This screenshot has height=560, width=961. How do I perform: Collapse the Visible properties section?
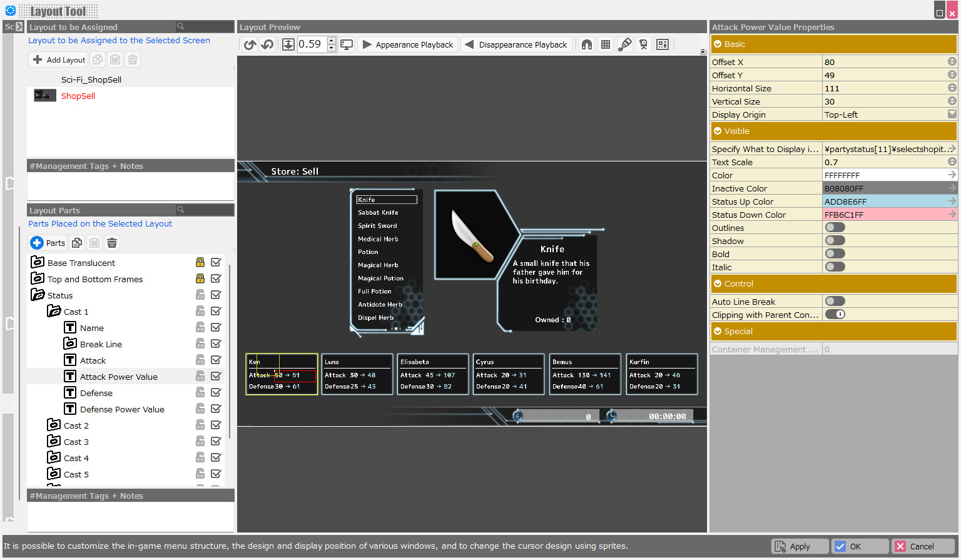point(717,131)
